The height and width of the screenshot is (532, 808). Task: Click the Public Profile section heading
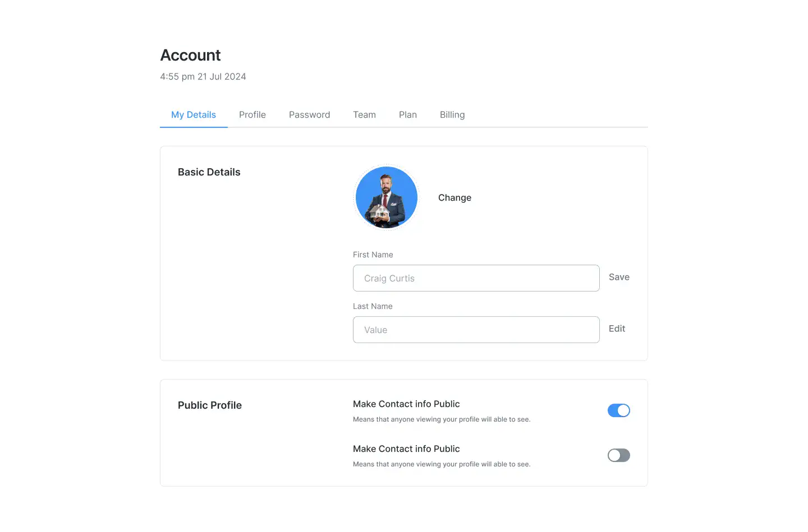click(x=210, y=405)
